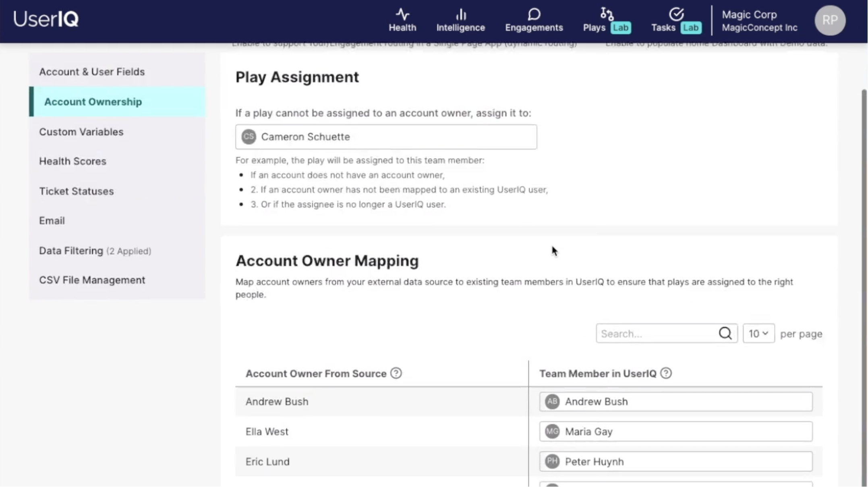Click the RP user avatar
The height and width of the screenshot is (487, 868).
830,20
